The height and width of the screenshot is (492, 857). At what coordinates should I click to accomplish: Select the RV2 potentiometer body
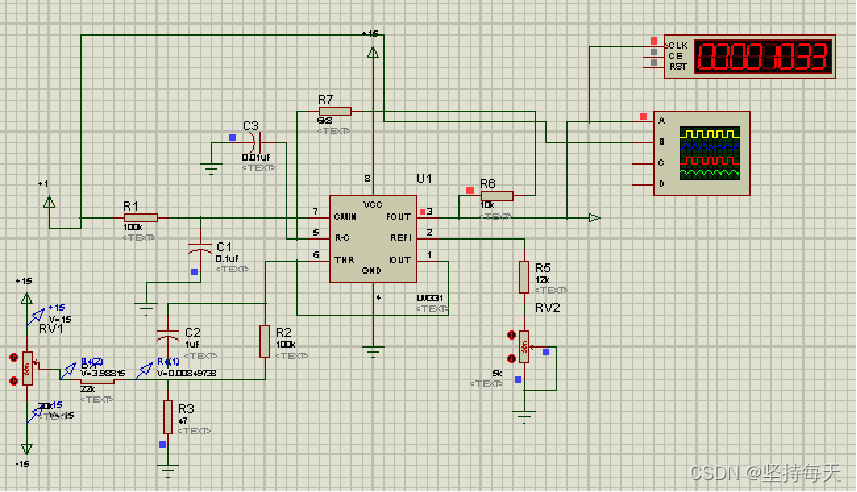pyautogui.click(x=524, y=347)
